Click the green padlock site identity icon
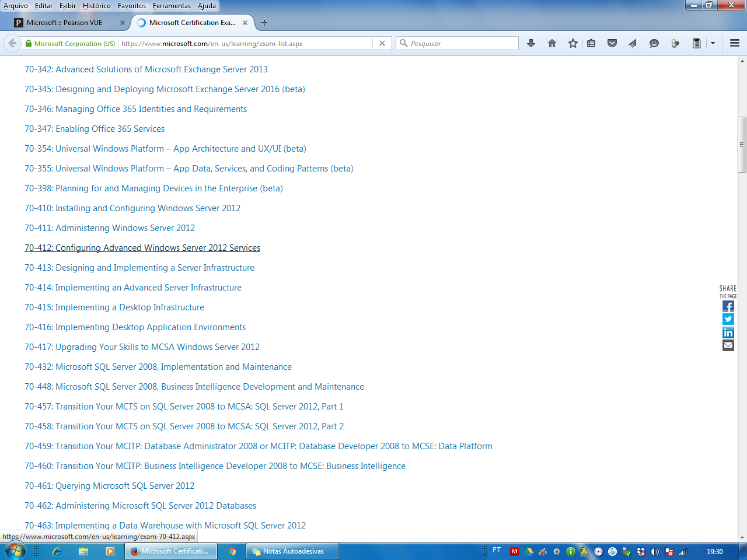747x560 pixels. pyautogui.click(x=29, y=43)
